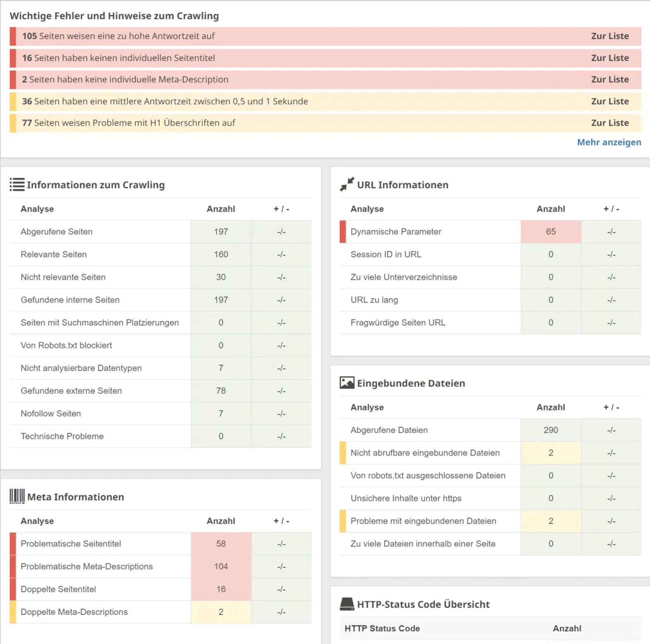Click the Analyse header in URL Informationen

click(x=367, y=209)
